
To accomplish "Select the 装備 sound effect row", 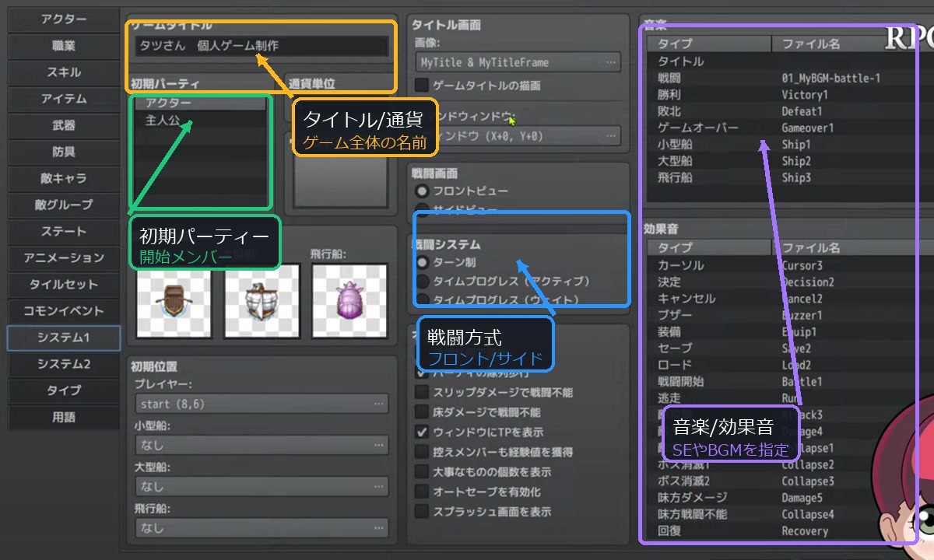I will 790,332.
